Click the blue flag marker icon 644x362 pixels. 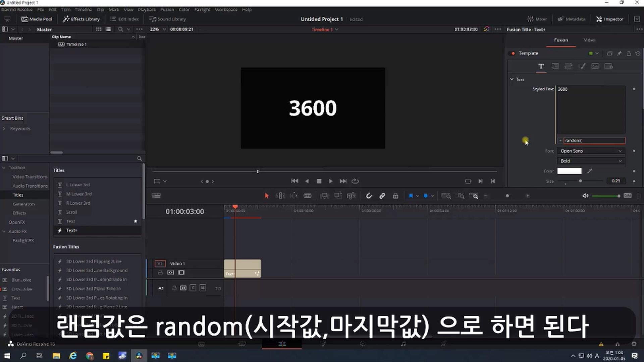(x=411, y=196)
